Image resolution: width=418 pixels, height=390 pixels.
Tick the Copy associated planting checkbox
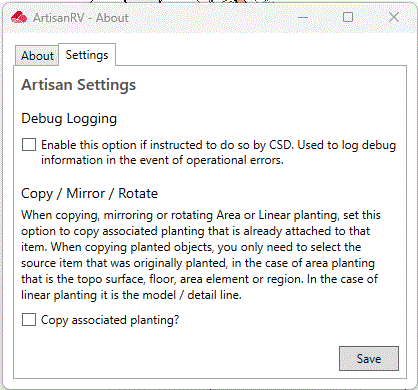29,319
